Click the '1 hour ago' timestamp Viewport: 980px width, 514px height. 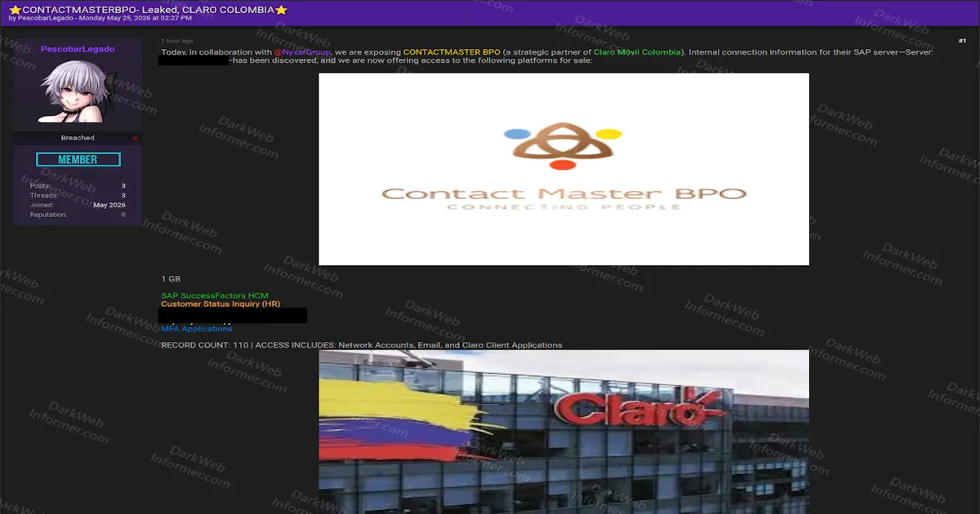(x=177, y=41)
